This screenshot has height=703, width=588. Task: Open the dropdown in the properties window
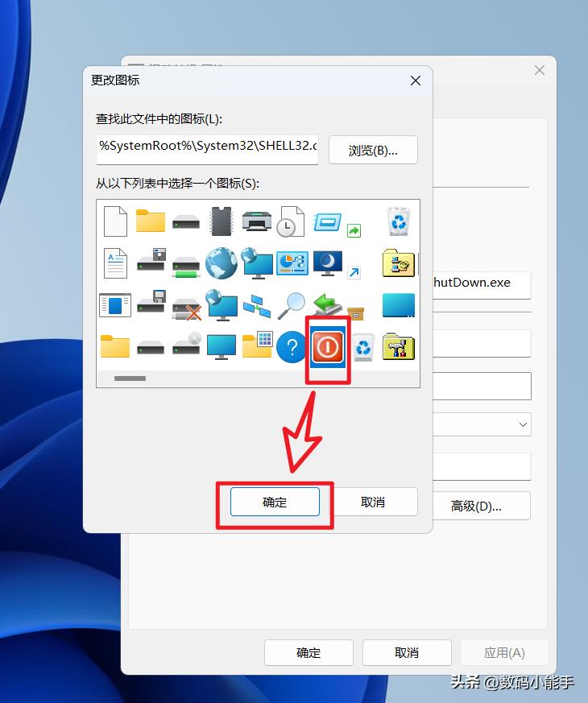523,424
